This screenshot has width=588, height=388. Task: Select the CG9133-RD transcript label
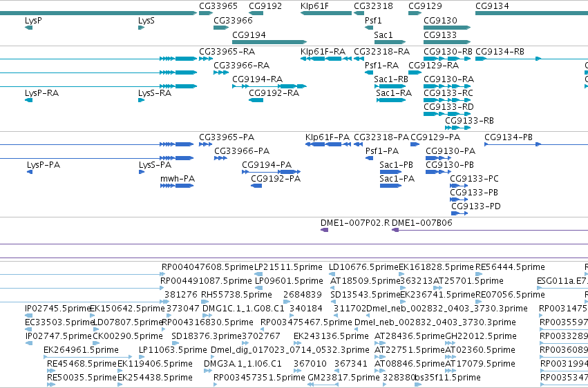tap(448, 107)
